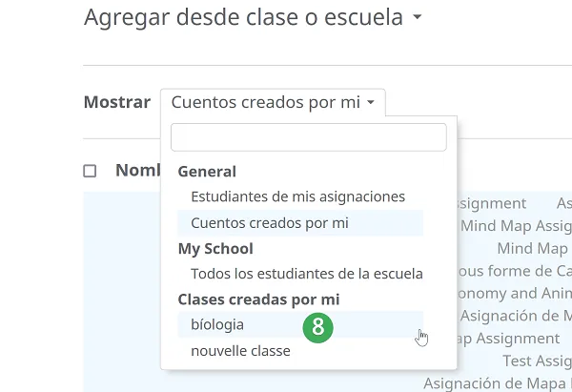
Task: Pick the 'bíologia' class entry
Action: 217,324
